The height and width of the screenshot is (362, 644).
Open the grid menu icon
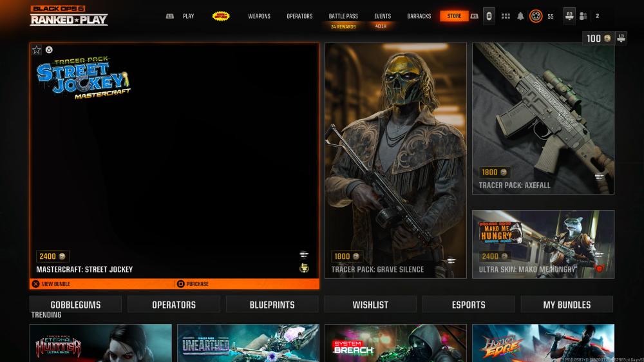click(x=506, y=16)
